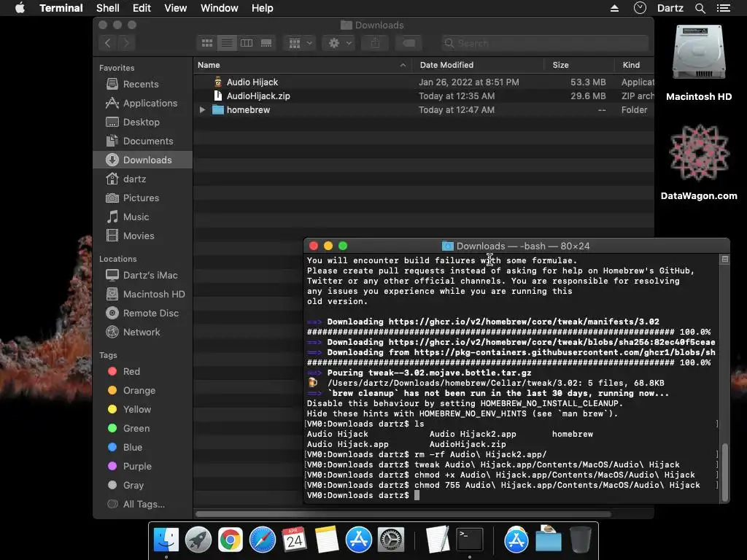Switch Finder to column view
The height and width of the screenshot is (560, 747).
pyautogui.click(x=247, y=43)
